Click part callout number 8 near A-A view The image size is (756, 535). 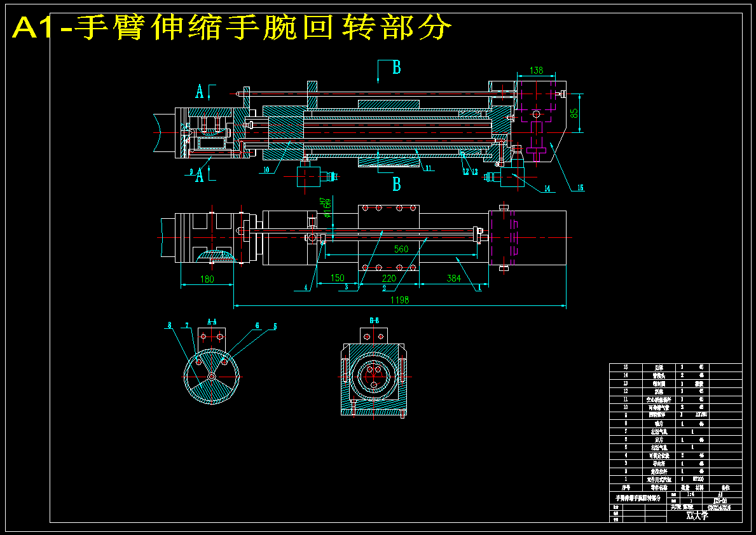click(x=170, y=325)
